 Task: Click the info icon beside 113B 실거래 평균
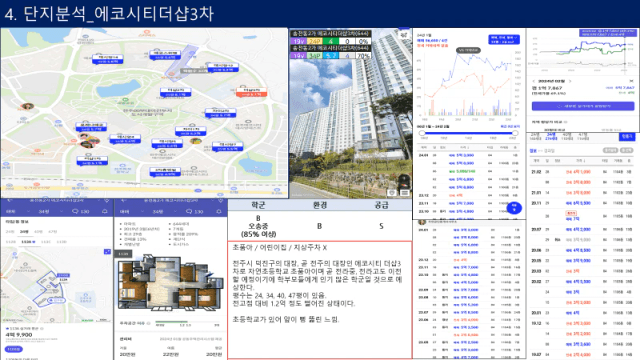[x=42, y=328]
